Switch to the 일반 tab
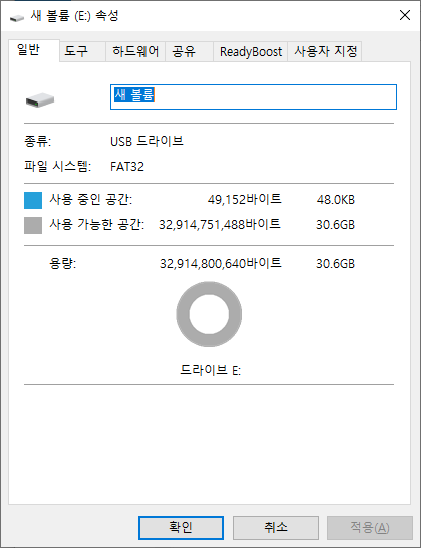Image resolution: width=421 pixels, height=548 pixels. [x=34, y=50]
